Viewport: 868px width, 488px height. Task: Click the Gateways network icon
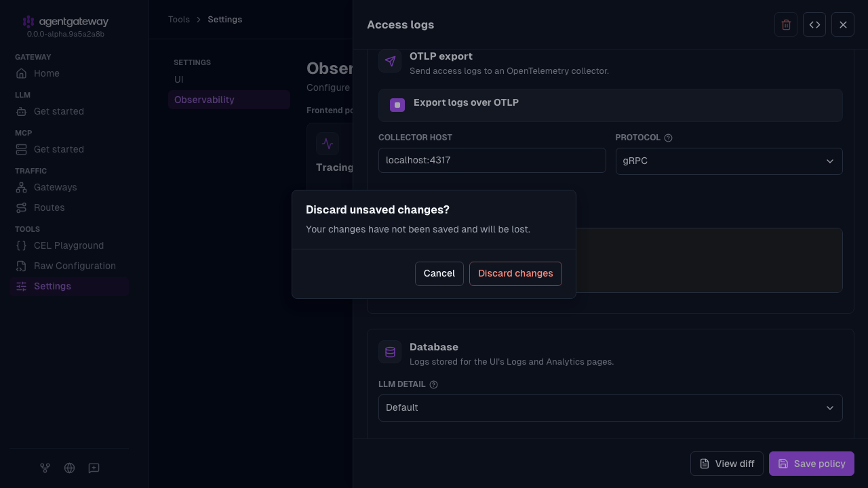click(x=22, y=187)
